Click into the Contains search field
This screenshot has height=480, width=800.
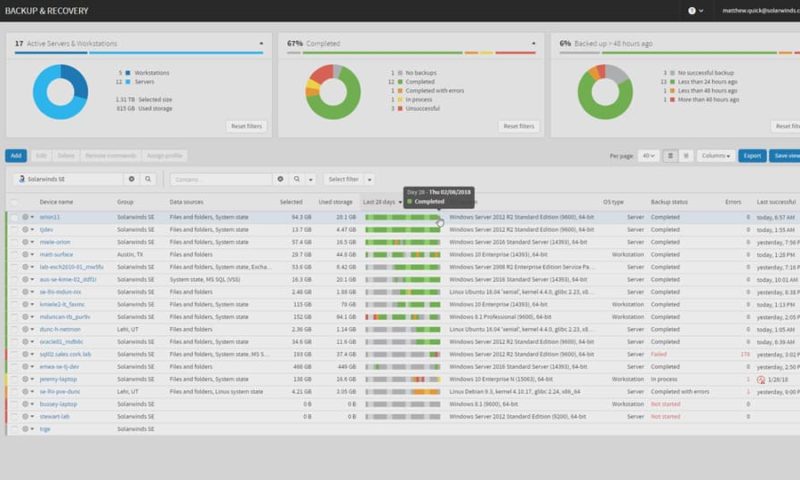click(x=221, y=179)
